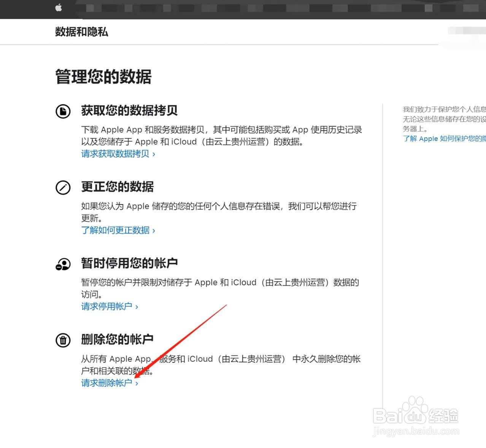This screenshot has width=486, height=448.
Task: Click the 获取您的数据拷贝 heading
Action: click(x=129, y=111)
